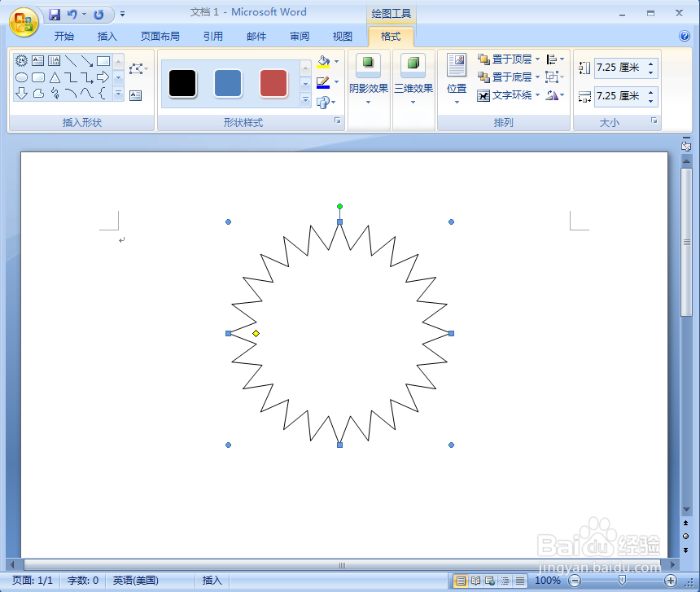Pick the straight line shape
700x592 pixels.
pos(71,60)
